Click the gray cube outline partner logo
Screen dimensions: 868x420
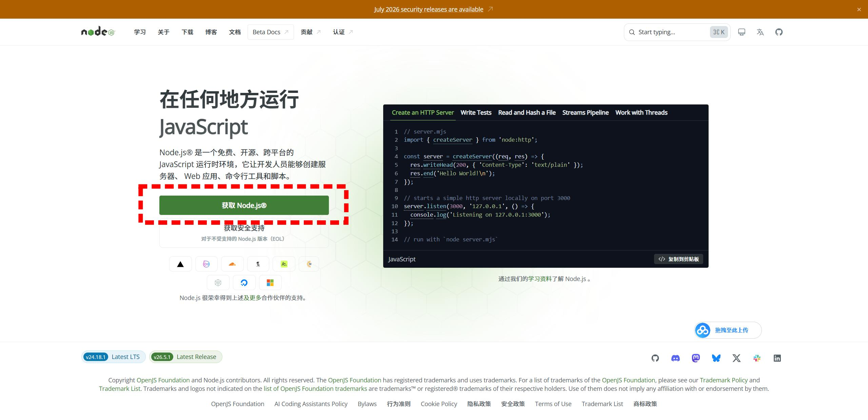[218, 283]
